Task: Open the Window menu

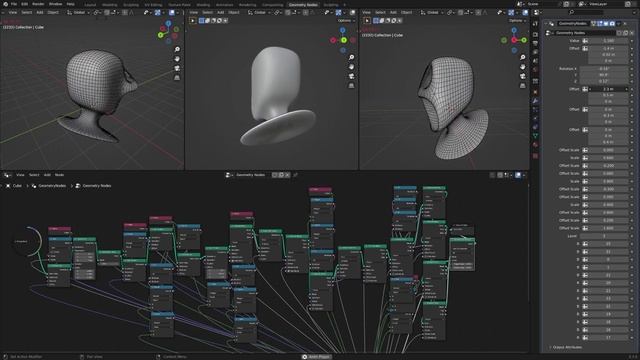Action: pos(55,4)
